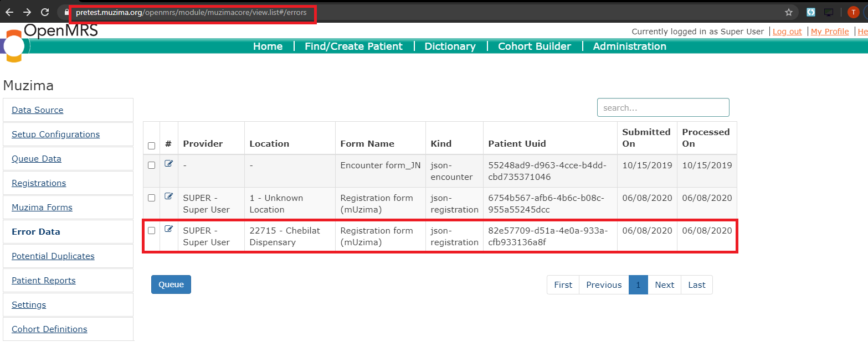Open the Home menu item
Image resolution: width=868 pixels, height=352 pixels.
coord(268,46)
